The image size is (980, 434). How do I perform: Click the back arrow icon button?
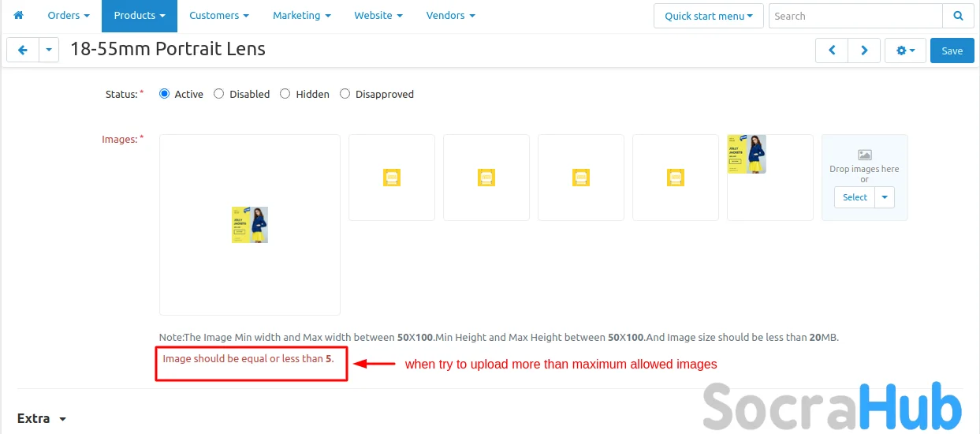point(23,51)
